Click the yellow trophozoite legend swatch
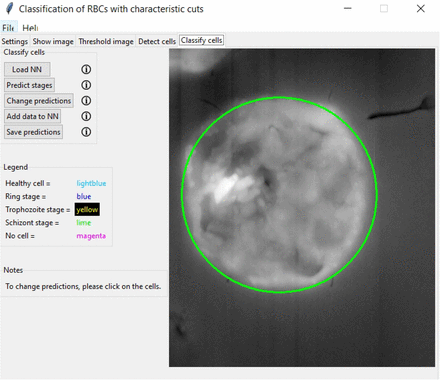The width and height of the screenshot is (440, 380). pos(87,209)
